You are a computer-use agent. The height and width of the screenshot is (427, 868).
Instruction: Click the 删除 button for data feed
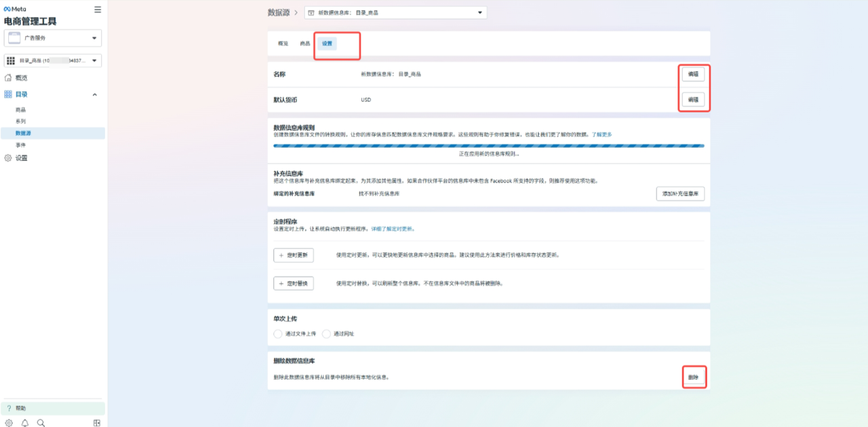[693, 377]
